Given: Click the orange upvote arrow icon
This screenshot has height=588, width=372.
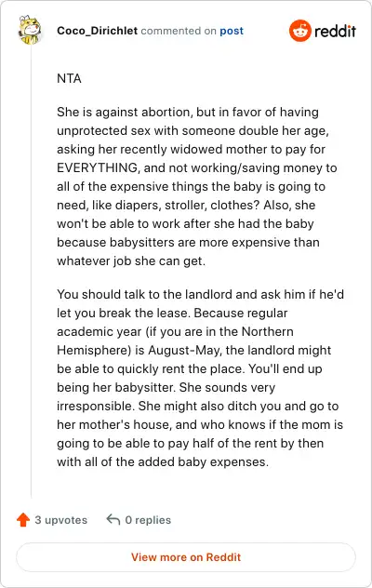Looking at the screenshot, I should tap(23, 520).
